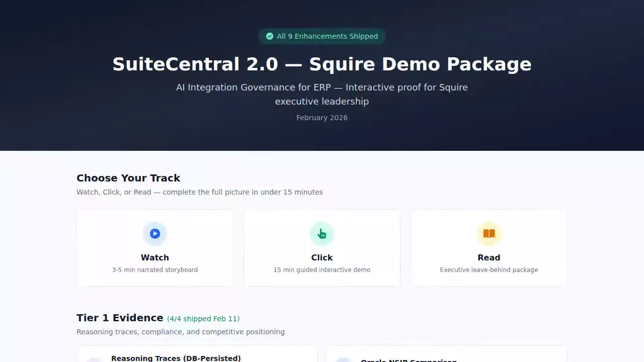Click the 'Tier 1 Evidence' heading
This screenshot has width=644, height=362.
click(x=120, y=318)
